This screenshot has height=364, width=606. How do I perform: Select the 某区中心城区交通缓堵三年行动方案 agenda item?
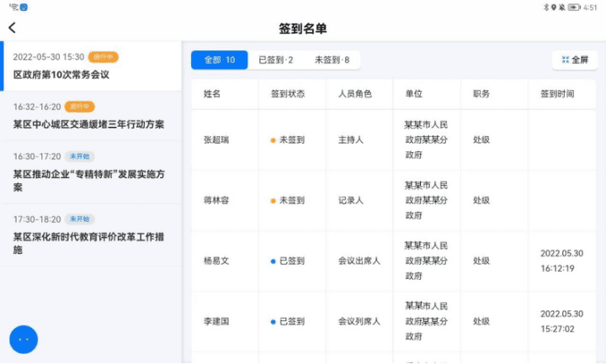(91, 116)
